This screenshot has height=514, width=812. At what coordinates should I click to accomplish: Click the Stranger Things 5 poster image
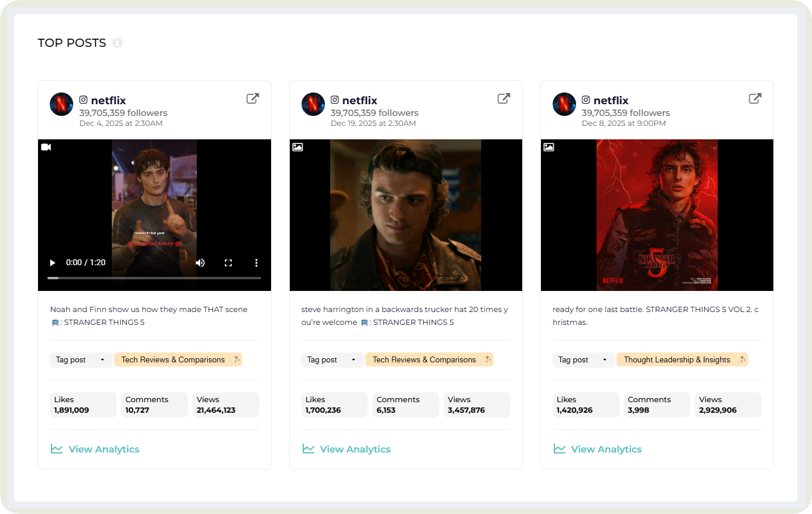[x=657, y=215]
